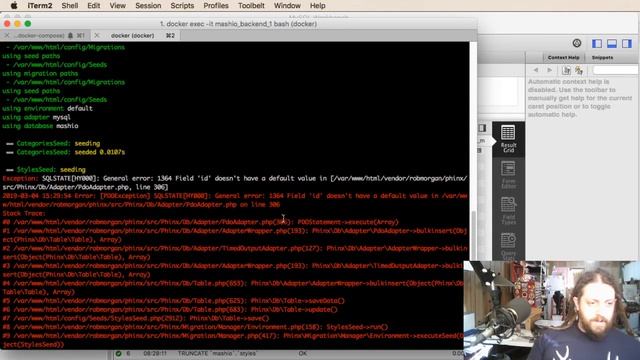Go back in context help

point(536,70)
